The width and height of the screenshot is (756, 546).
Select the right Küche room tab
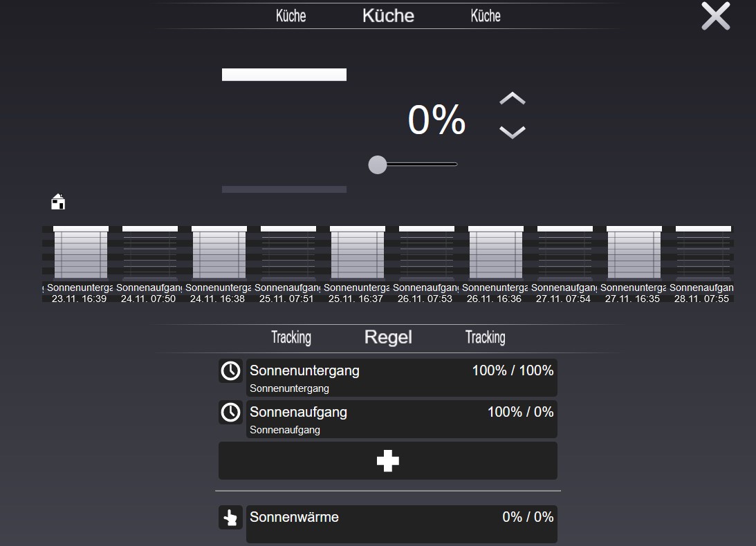click(485, 16)
